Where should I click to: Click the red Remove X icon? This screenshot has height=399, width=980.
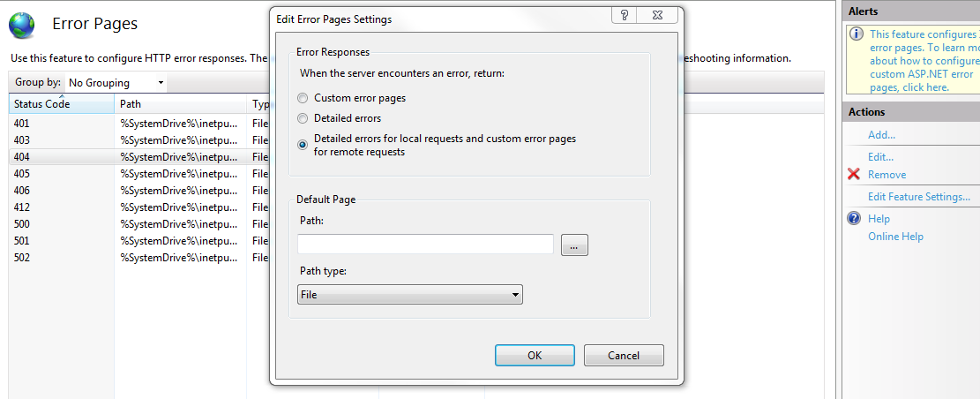coord(854,175)
